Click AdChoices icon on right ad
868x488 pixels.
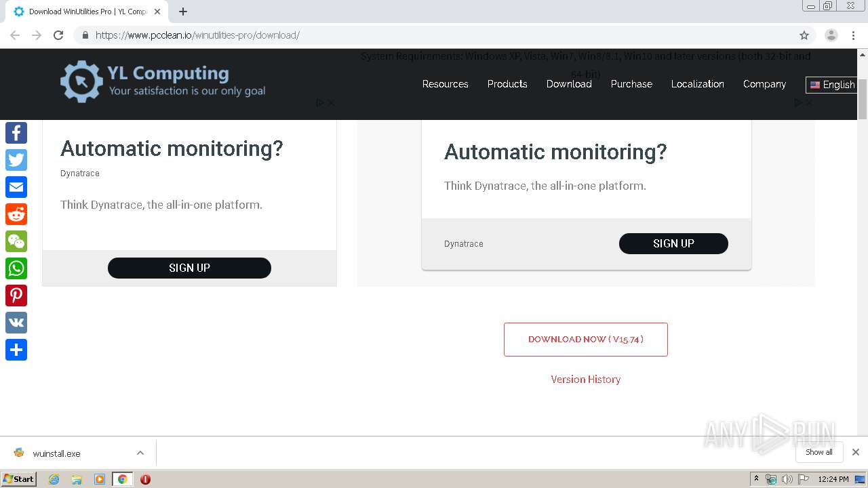(798, 103)
